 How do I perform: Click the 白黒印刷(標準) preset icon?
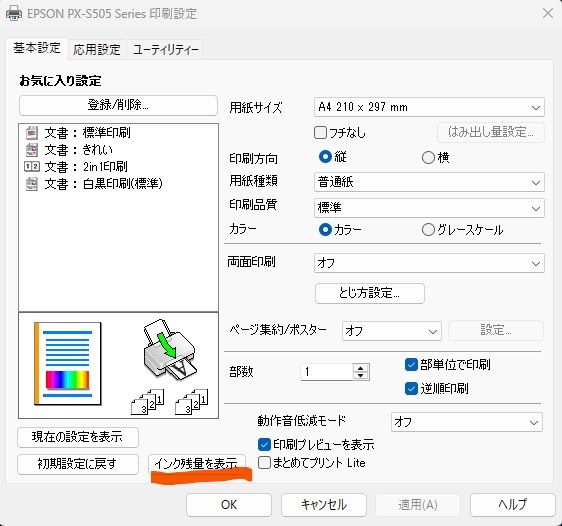point(32,184)
